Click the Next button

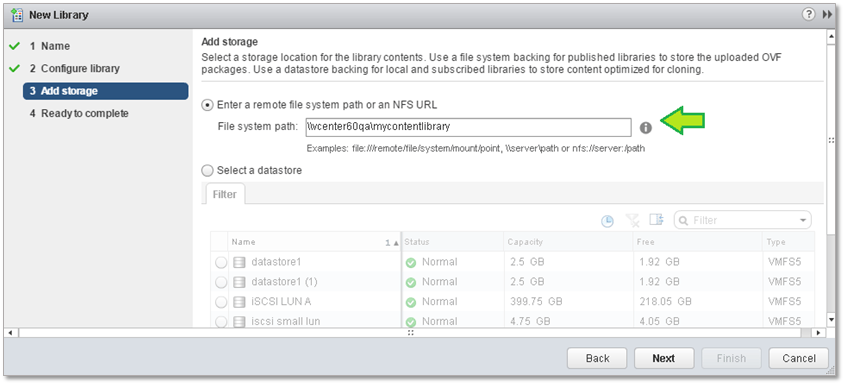click(664, 359)
